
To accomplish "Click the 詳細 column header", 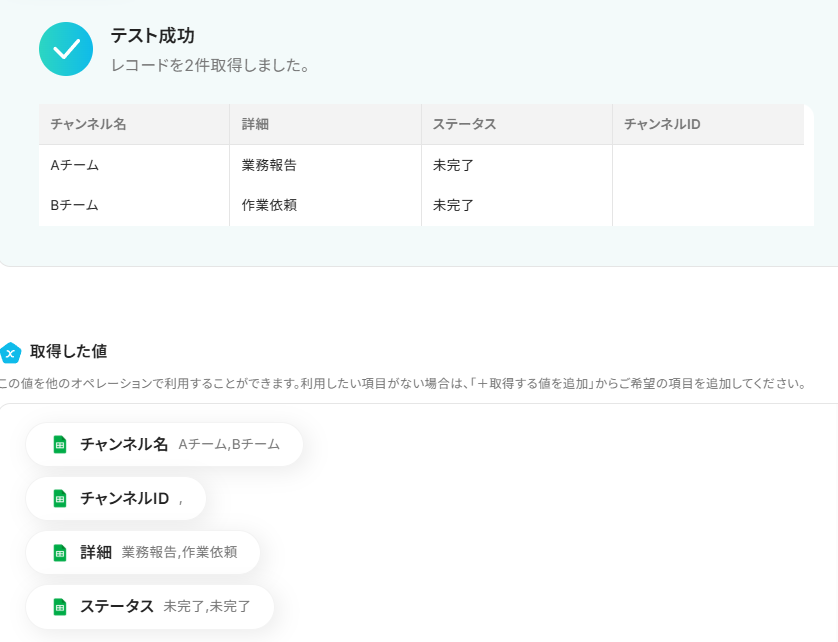I will coord(255,125).
